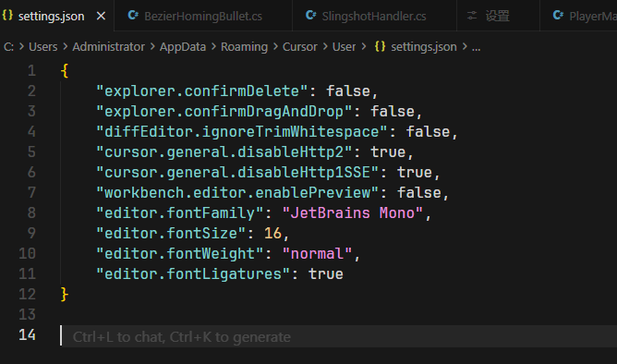Click the Administrator breadcrumb item

click(x=109, y=47)
